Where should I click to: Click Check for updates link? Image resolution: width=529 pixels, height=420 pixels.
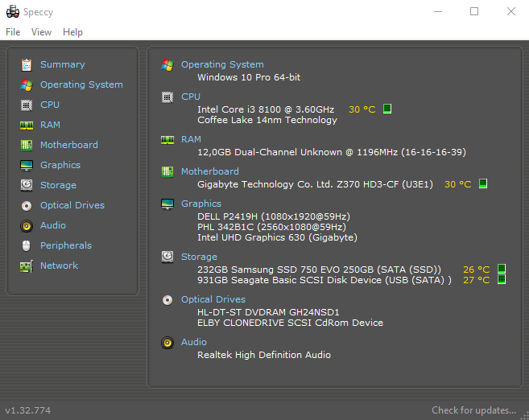point(473,410)
